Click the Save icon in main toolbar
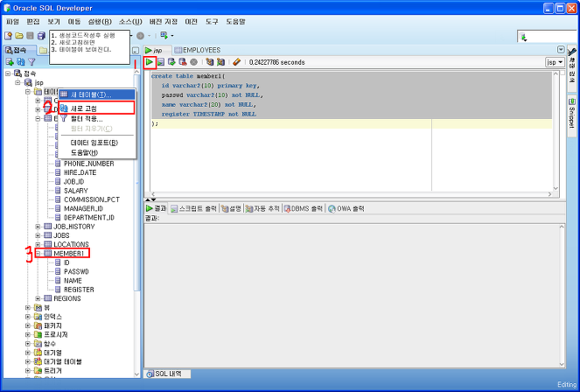The height and width of the screenshot is (392, 580). coord(30,36)
